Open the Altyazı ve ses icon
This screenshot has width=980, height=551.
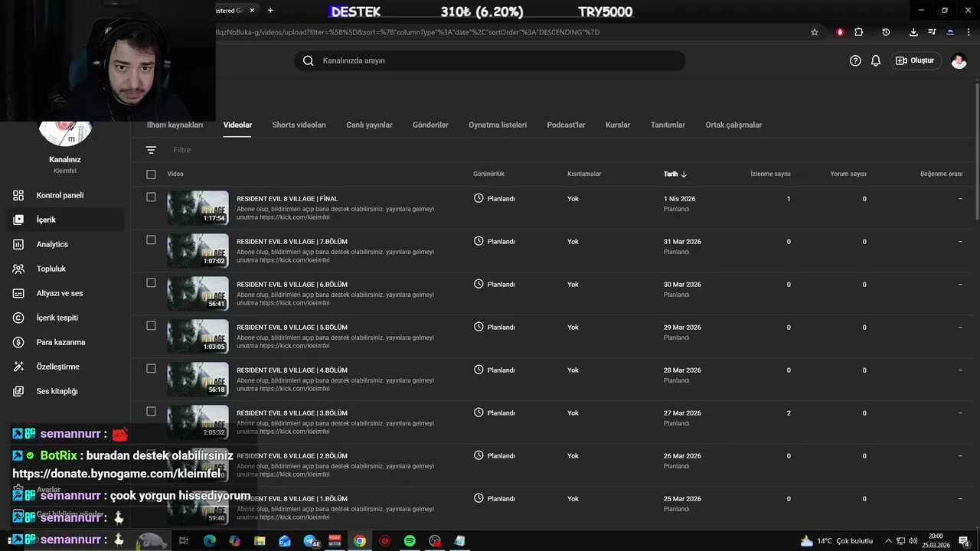(18, 293)
